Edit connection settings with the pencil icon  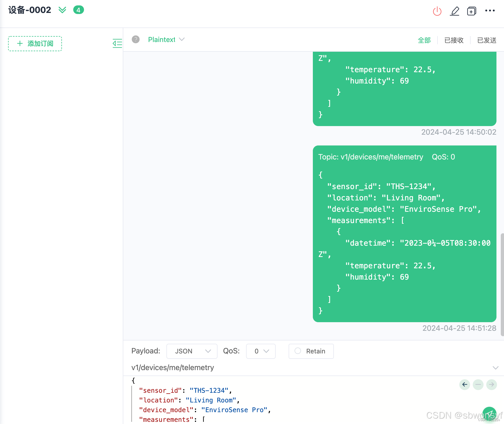[x=455, y=11]
